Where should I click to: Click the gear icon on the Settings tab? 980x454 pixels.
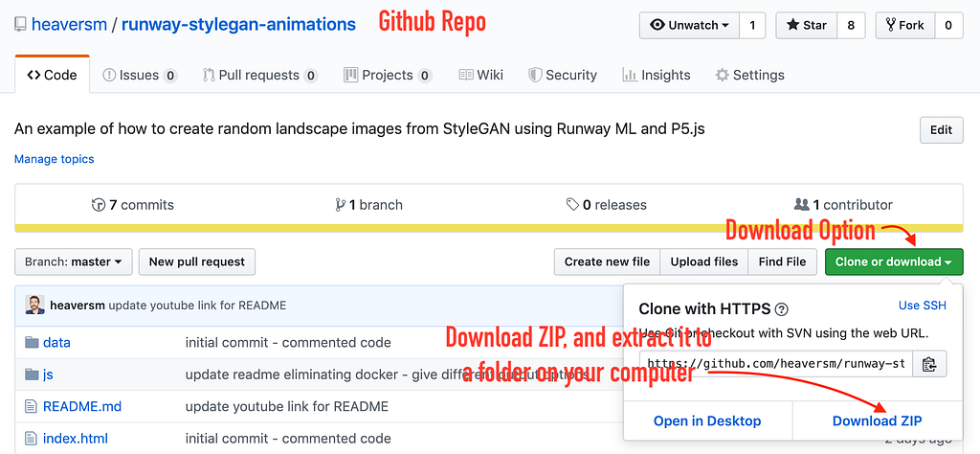(722, 76)
